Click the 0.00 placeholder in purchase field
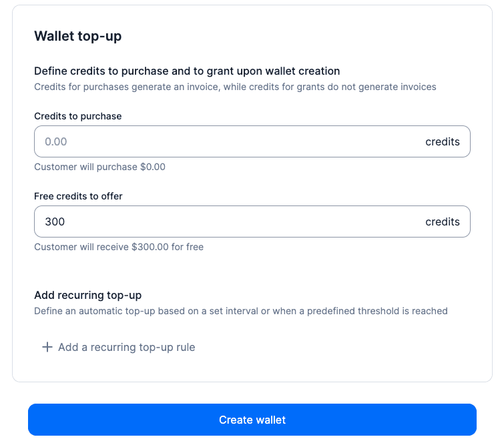The width and height of the screenshot is (504, 443). point(56,141)
